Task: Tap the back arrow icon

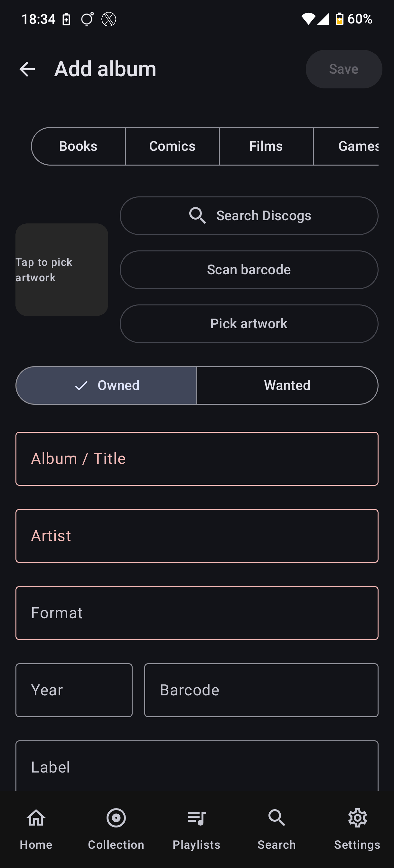Action: pyautogui.click(x=27, y=69)
